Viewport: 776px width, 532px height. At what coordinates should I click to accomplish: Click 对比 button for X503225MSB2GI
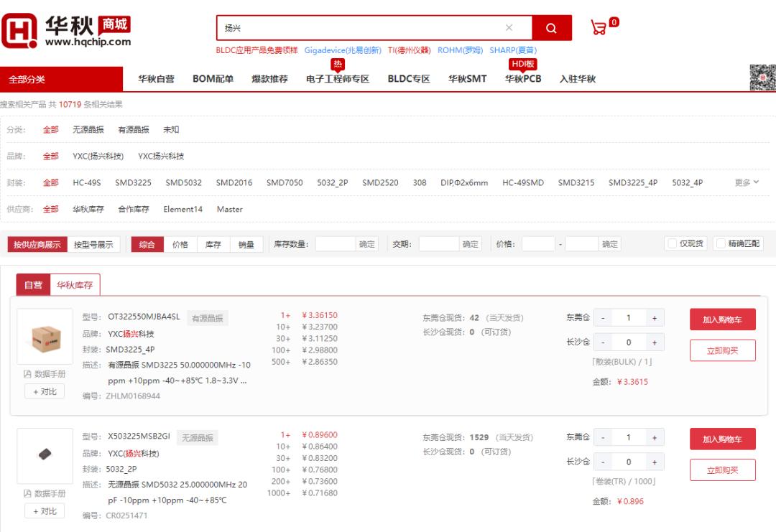tap(45, 511)
